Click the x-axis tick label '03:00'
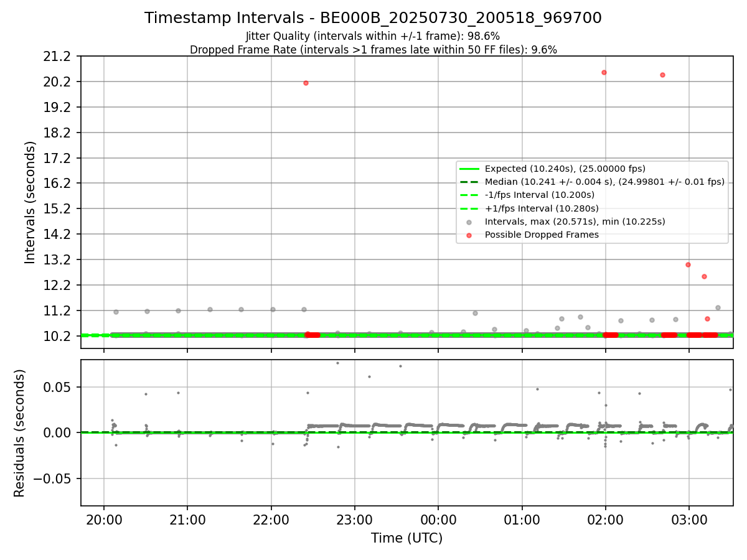Screen dimensions: 747x560 689,519
